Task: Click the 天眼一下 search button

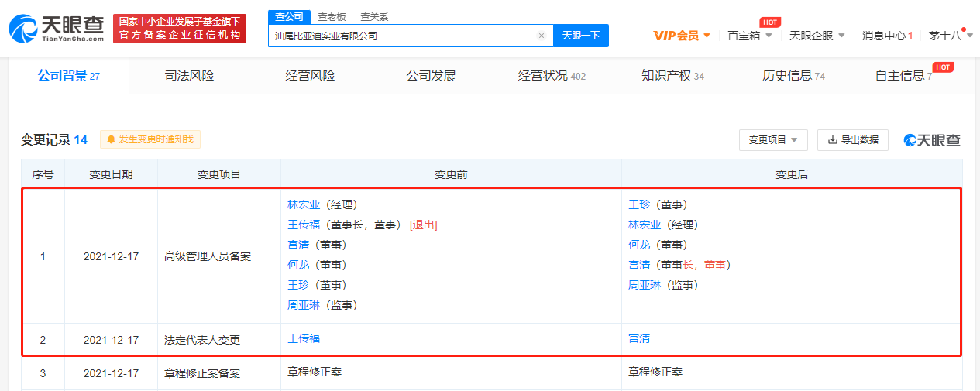Action: pos(580,36)
